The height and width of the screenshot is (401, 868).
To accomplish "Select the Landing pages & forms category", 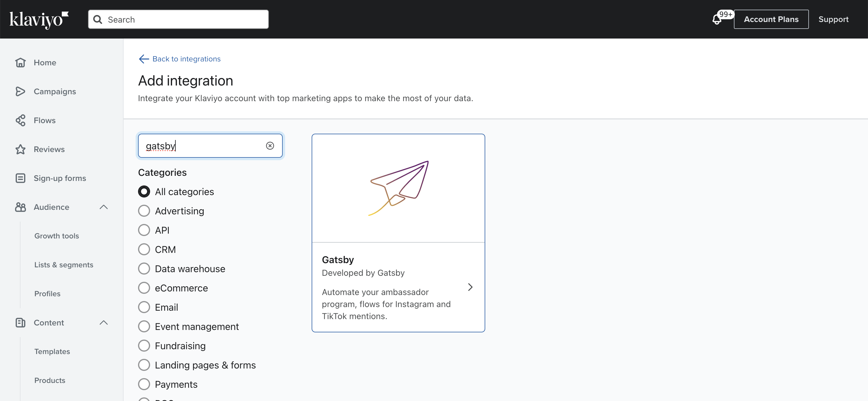I will pyautogui.click(x=144, y=365).
